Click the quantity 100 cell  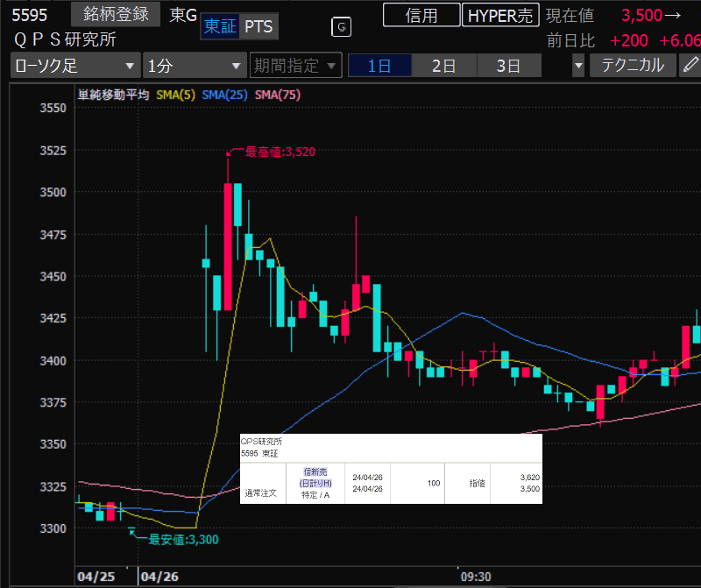click(434, 483)
